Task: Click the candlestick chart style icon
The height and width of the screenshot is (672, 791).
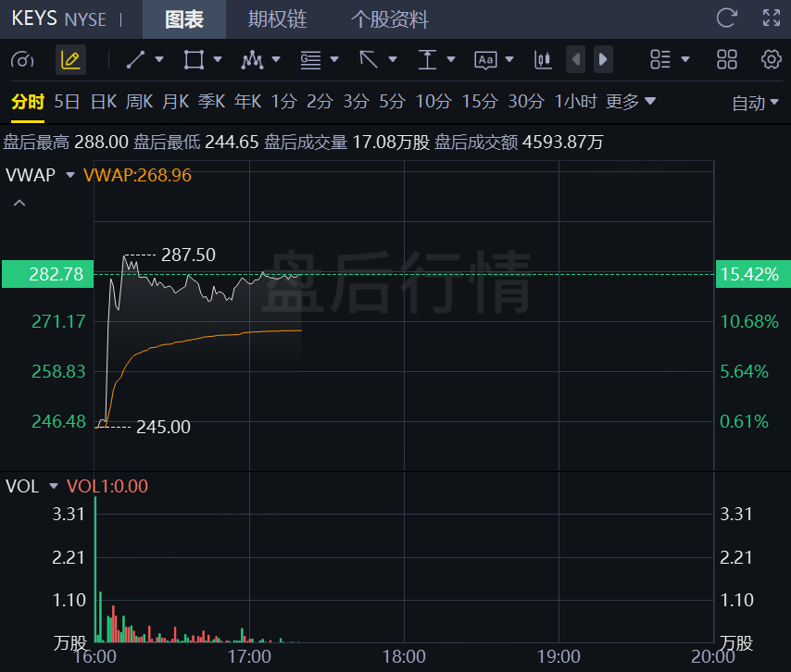Action: pyautogui.click(x=543, y=59)
